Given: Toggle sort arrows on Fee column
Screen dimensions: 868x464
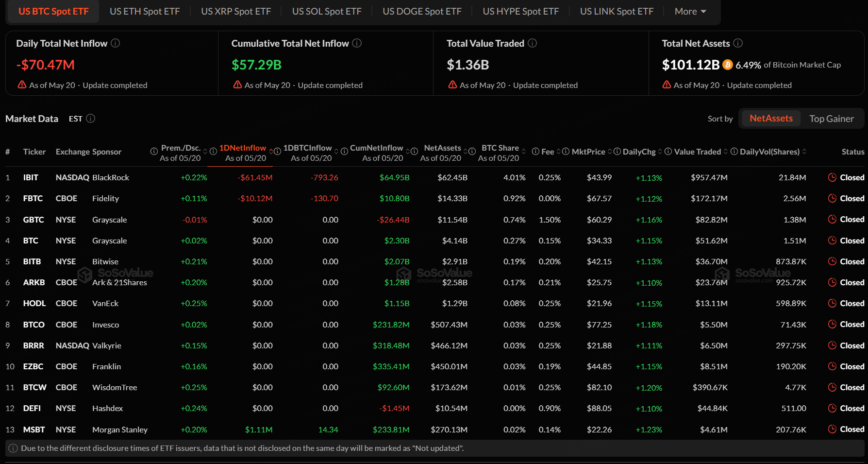Looking at the screenshot, I should pos(558,152).
